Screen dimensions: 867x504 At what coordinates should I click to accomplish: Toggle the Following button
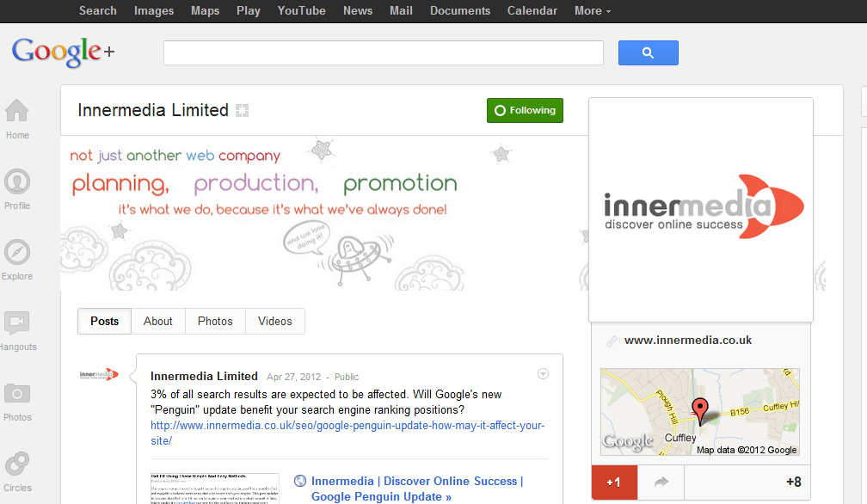click(x=525, y=111)
